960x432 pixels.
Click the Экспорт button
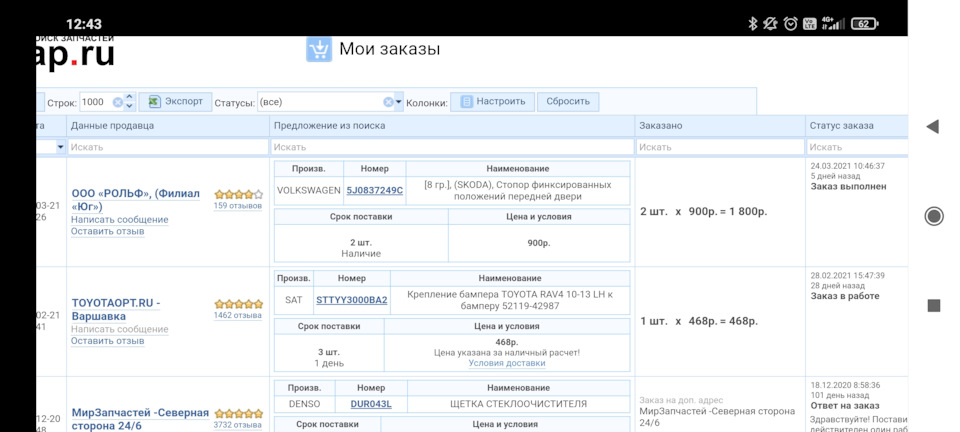point(176,102)
